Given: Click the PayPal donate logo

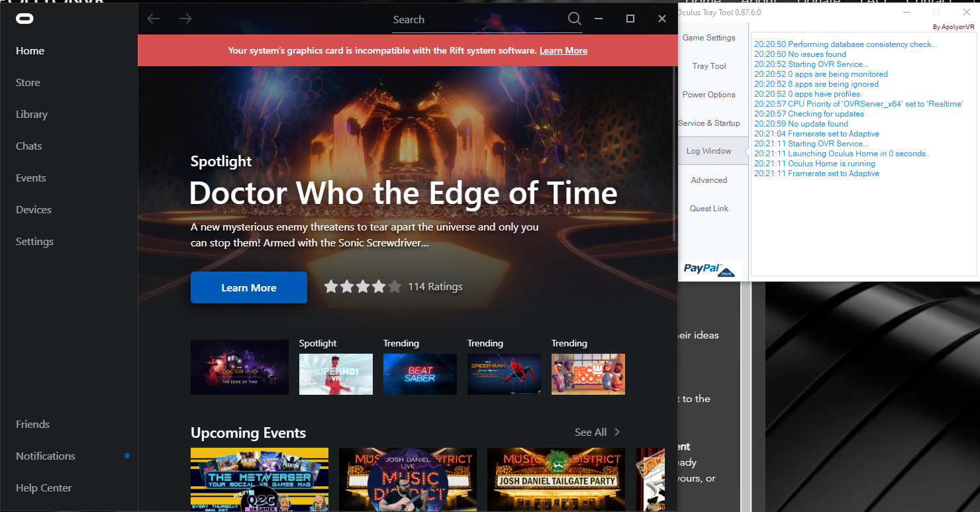Looking at the screenshot, I should point(709,269).
